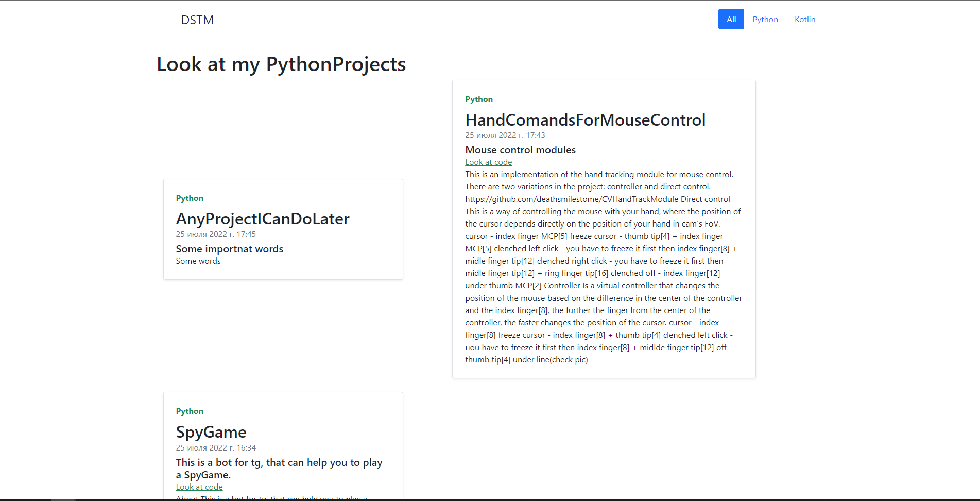This screenshot has width=980, height=501.
Task: Click Python label in HandComandsForMouseControl card
Action: click(x=479, y=99)
